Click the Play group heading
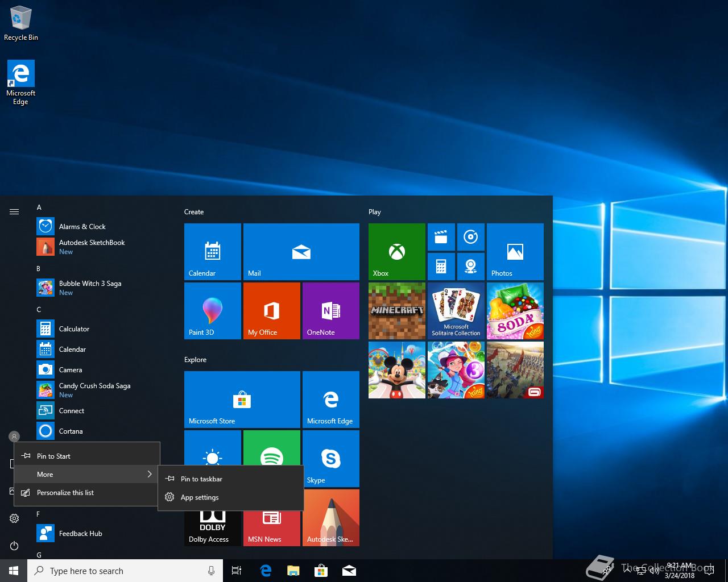This screenshot has height=582, width=728. [x=375, y=211]
